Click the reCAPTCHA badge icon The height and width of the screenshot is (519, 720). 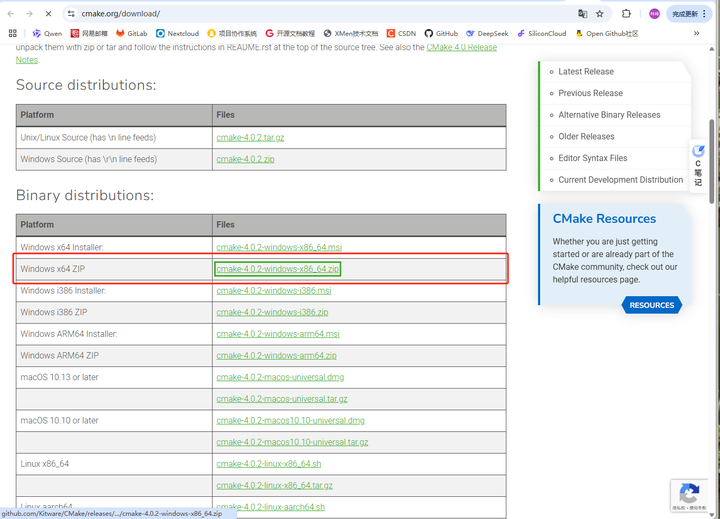[689, 496]
